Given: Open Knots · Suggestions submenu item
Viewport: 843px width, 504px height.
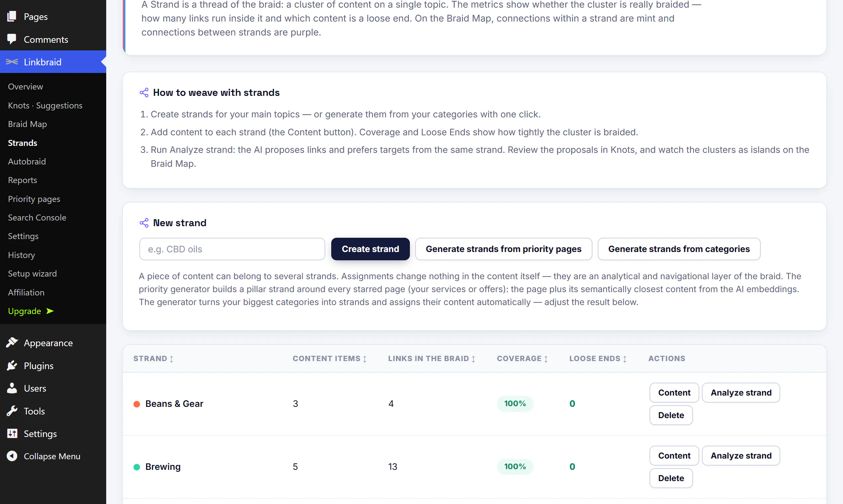Looking at the screenshot, I should 45,105.
